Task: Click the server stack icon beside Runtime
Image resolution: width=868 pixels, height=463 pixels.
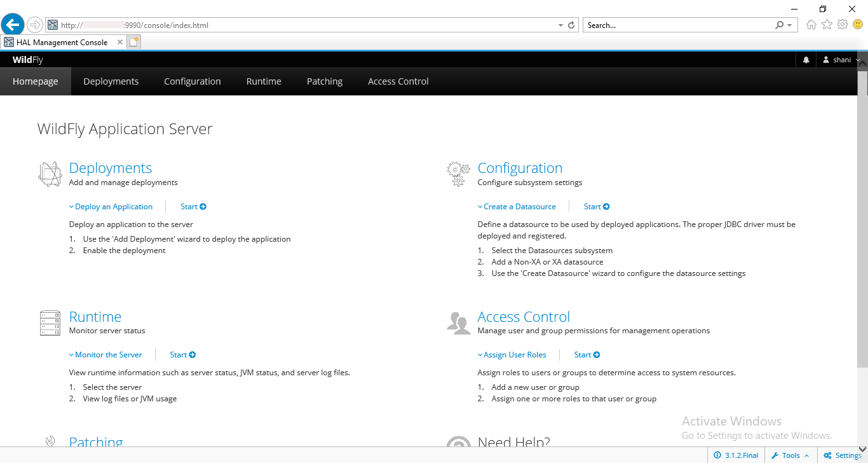Action: [x=50, y=322]
